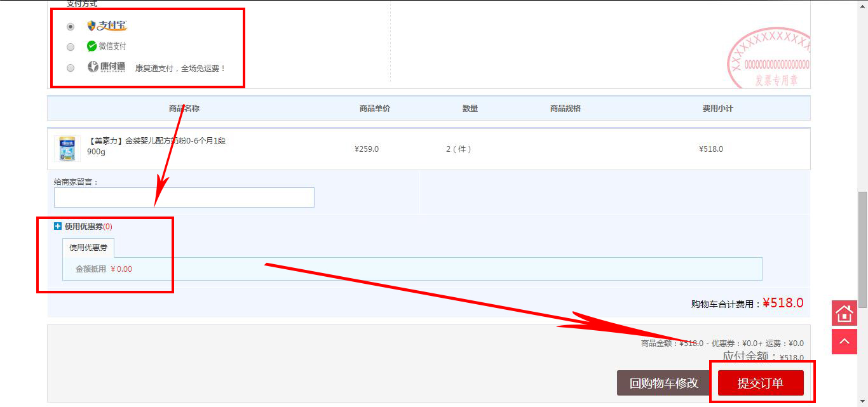Open the 使用优惠券 tab
Screen dimensions: 868x407
pos(88,248)
